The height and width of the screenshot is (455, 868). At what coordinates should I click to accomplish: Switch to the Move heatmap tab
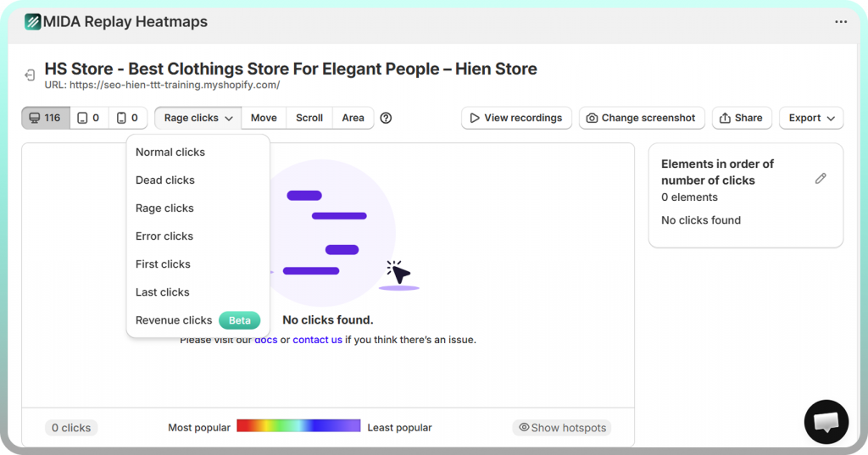click(264, 118)
